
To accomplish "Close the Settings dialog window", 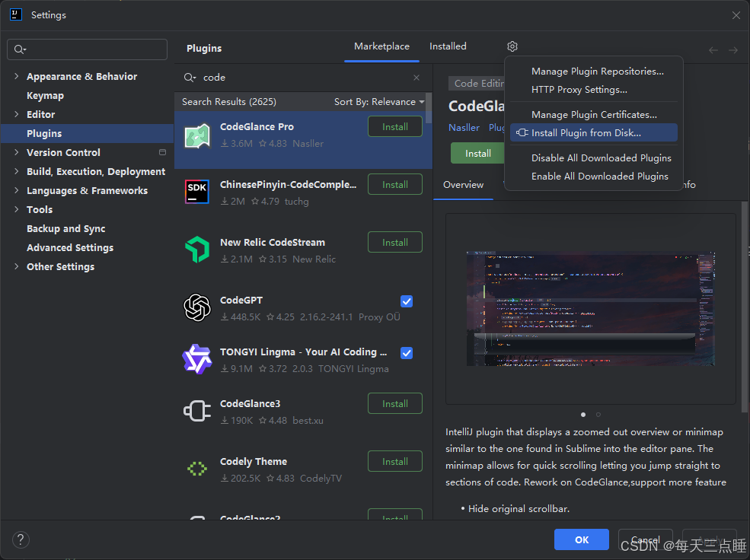I will coord(736,15).
